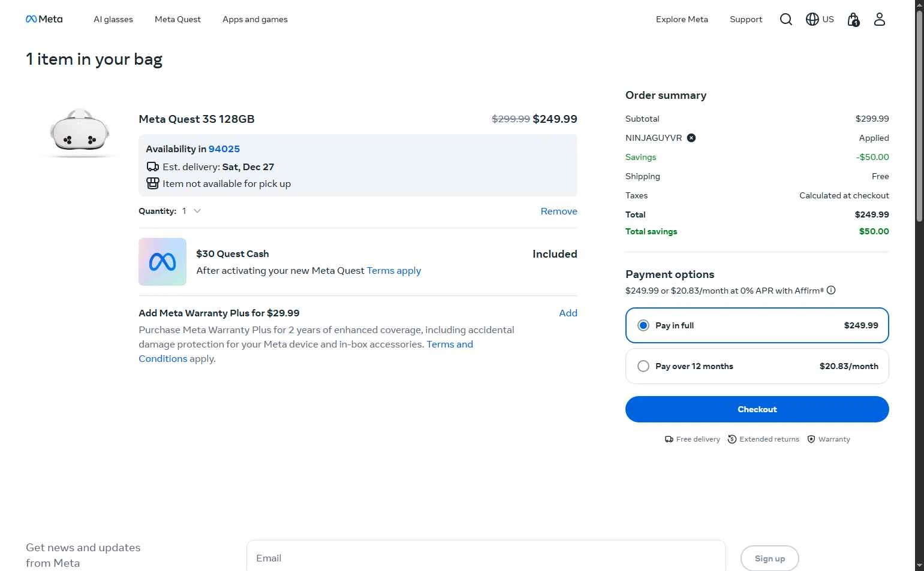Viewport: 924px width, 571px height.
Task: Go to the Meta logo homepage
Action: [44, 19]
